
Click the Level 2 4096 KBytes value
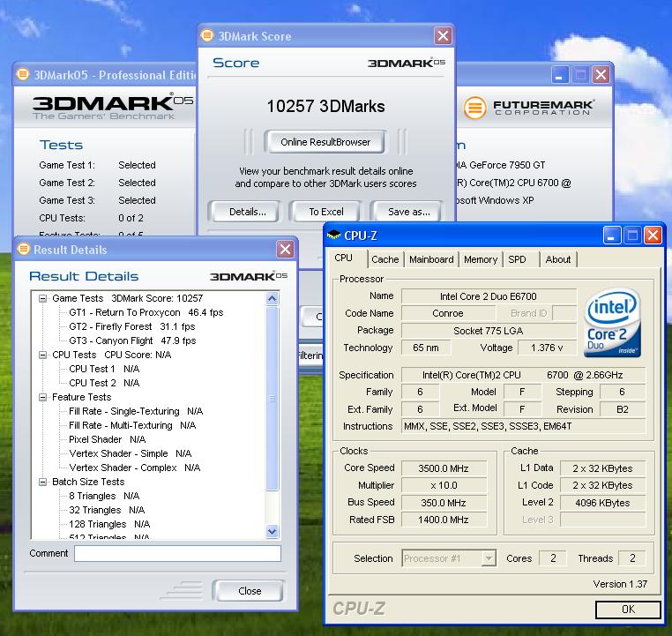point(602,503)
